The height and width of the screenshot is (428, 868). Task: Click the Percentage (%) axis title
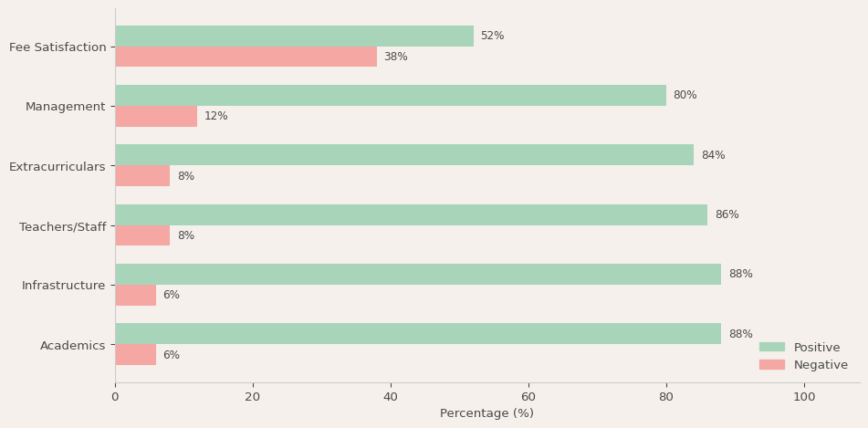pyautogui.click(x=486, y=413)
